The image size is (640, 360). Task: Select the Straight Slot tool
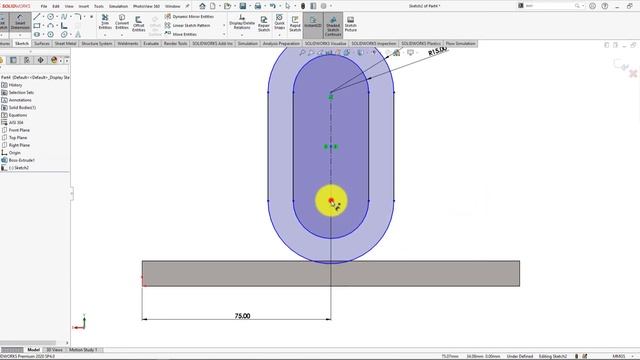coord(37,35)
